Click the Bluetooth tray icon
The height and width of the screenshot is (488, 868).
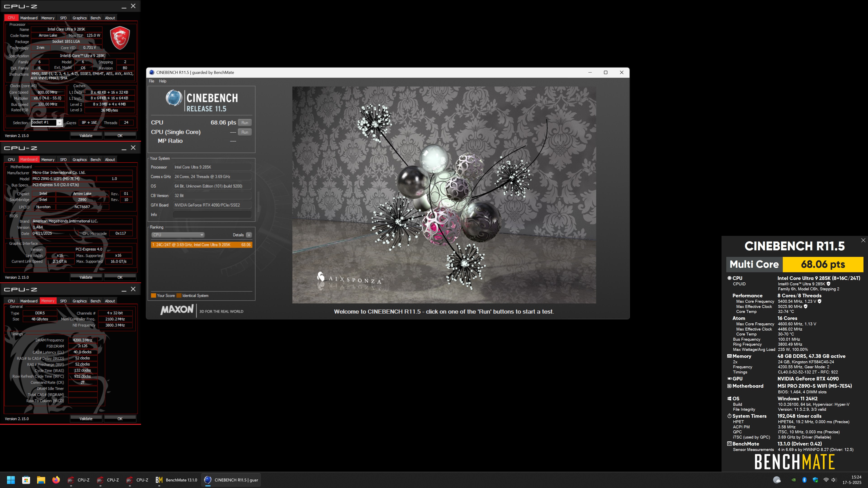pyautogui.click(x=804, y=480)
